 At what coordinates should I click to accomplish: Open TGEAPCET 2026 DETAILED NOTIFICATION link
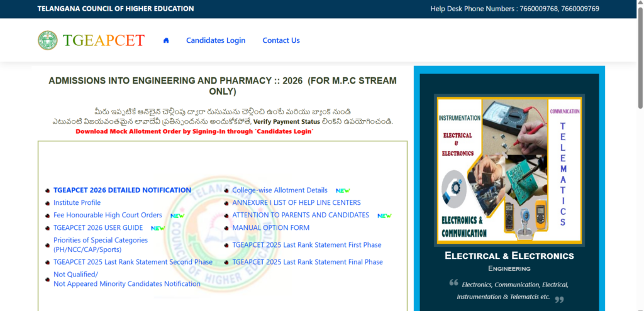(x=123, y=190)
